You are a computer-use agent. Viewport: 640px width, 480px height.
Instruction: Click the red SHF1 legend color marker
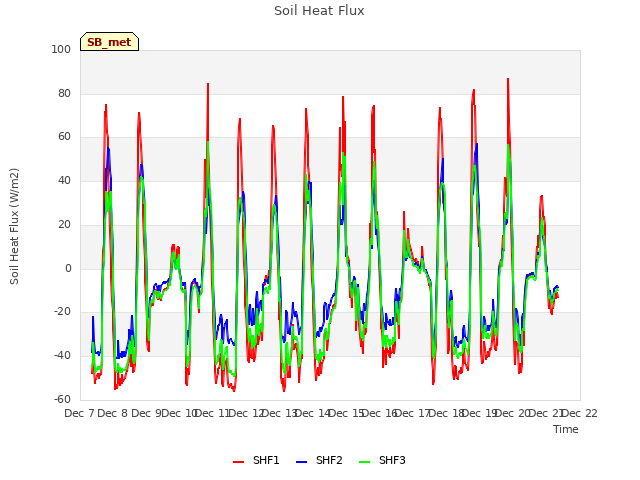coord(238,462)
